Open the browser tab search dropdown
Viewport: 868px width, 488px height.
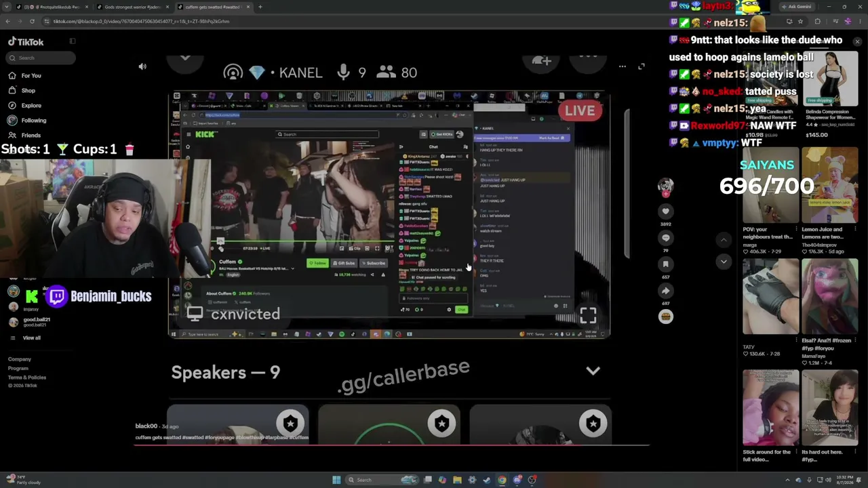coord(7,7)
